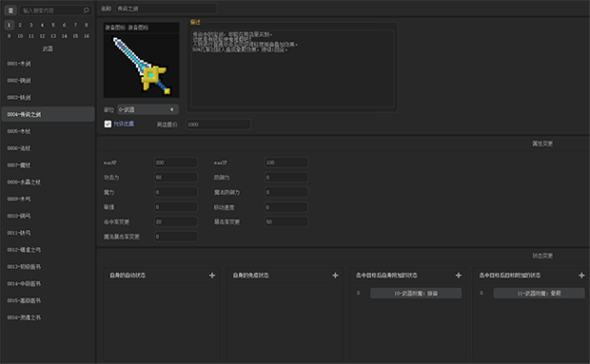590x364 pixels.
Task: Add a state to the first status panel
Action: coord(212,276)
